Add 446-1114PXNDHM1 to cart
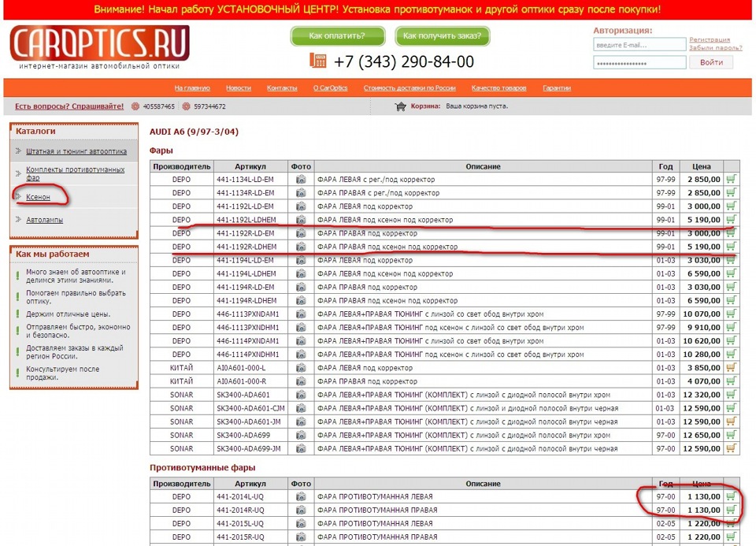 tap(731, 355)
